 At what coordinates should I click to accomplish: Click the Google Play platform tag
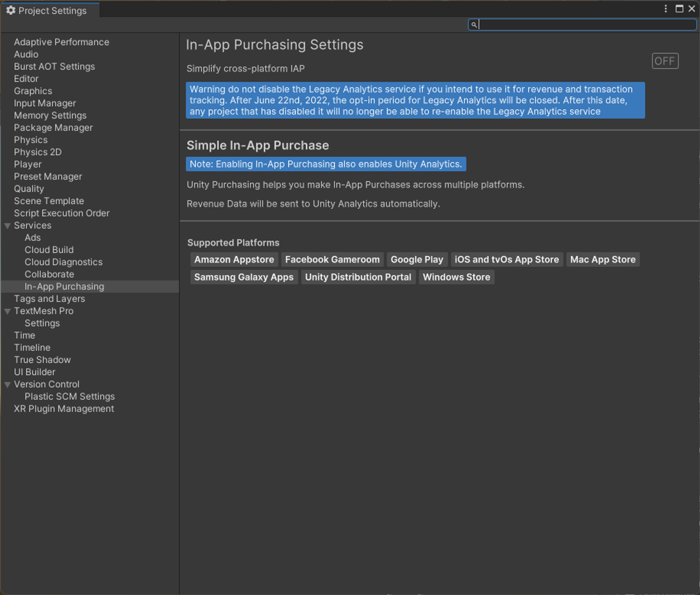pos(417,260)
